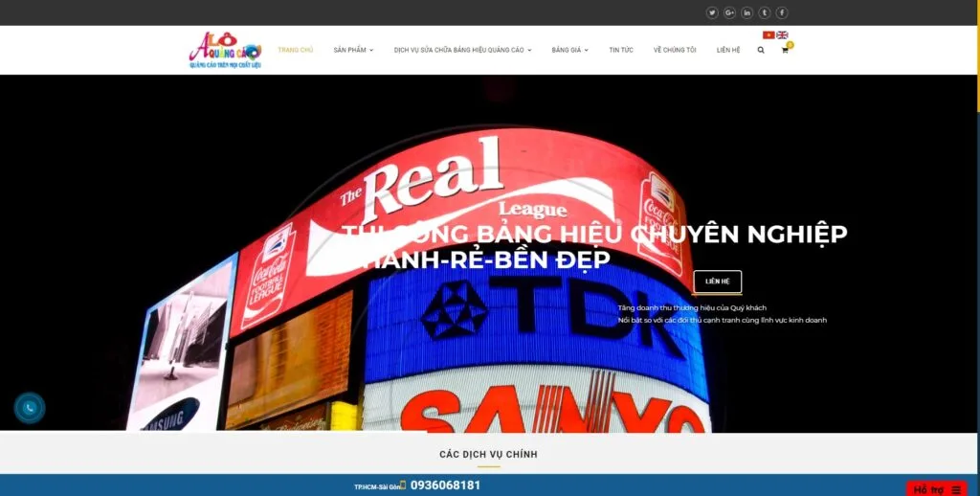Screen dimensions: 980x496
Task: Open the VỀ CHÚNG TÔI page
Action: (675, 50)
